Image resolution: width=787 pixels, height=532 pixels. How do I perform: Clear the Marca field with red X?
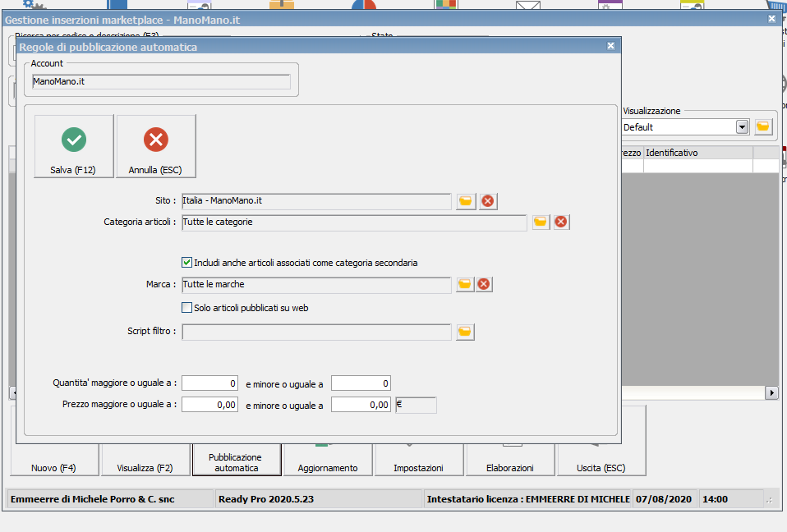(484, 284)
